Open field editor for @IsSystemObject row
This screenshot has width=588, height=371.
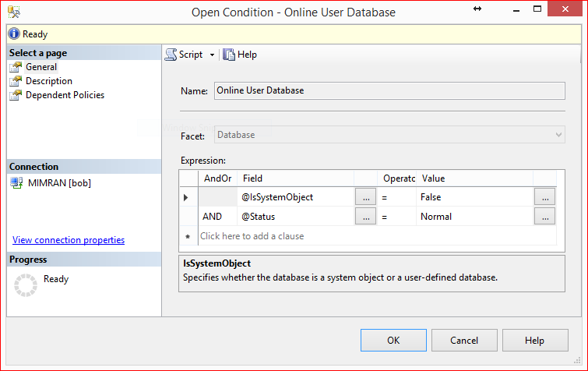(364, 197)
